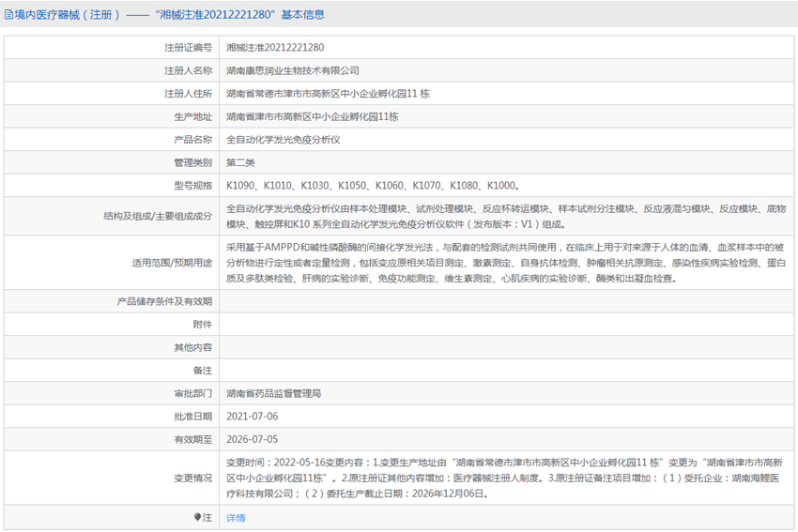The height and width of the screenshot is (532, 798).
Task: Click the 结构及组成 description text
Action: pos(505,216)
